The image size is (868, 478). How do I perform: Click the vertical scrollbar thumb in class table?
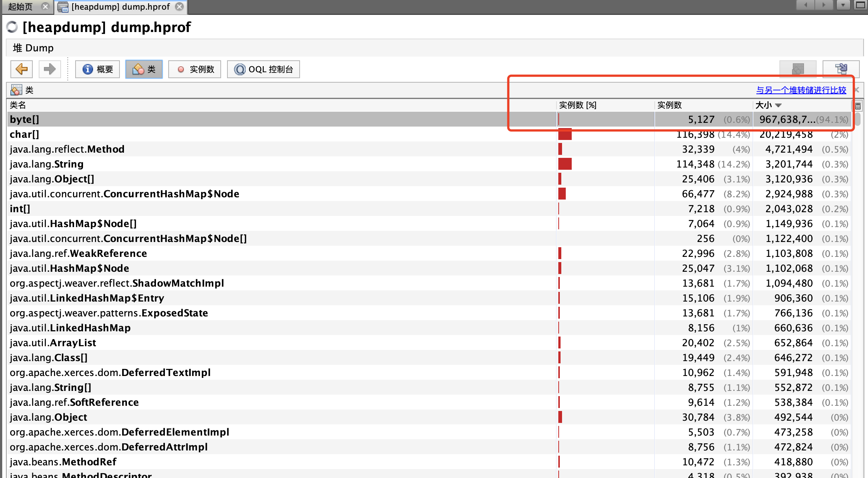click(x=858, y=119)
